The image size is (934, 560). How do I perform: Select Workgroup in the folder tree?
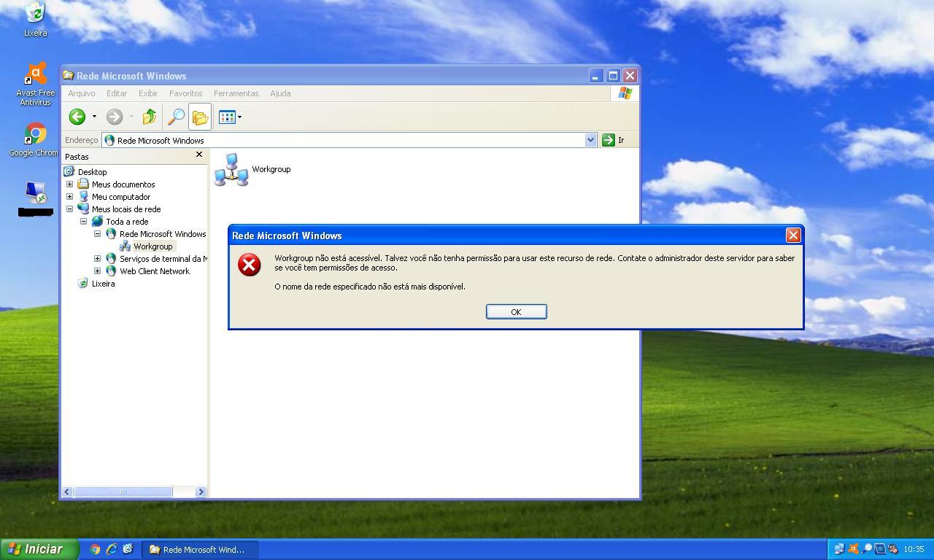click(153, 246)
